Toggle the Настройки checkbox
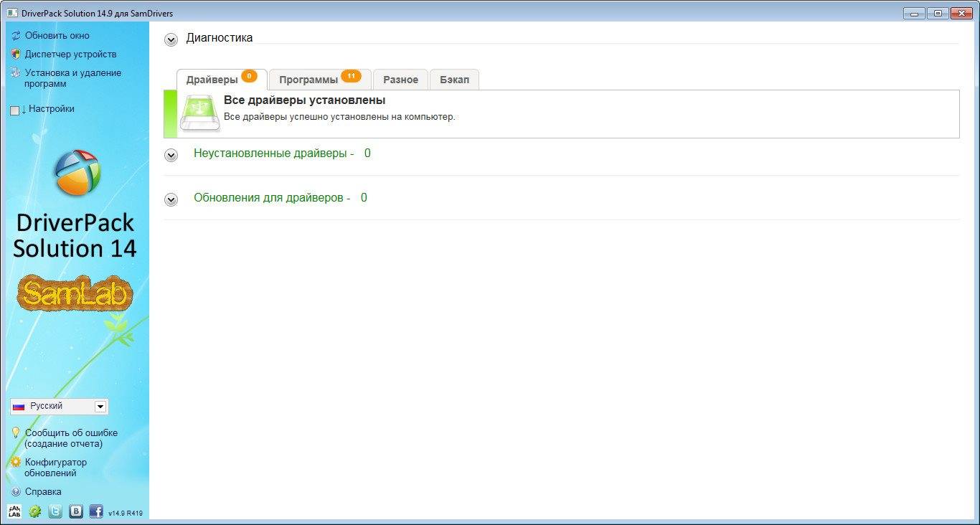The image size is (980, 525). (15, 110)
